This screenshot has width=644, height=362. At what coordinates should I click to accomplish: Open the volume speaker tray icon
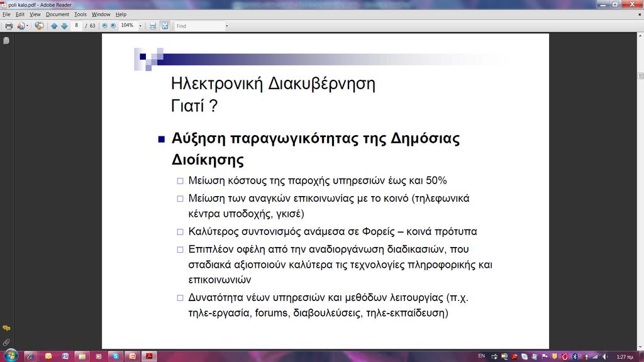(x=605, y=357)
